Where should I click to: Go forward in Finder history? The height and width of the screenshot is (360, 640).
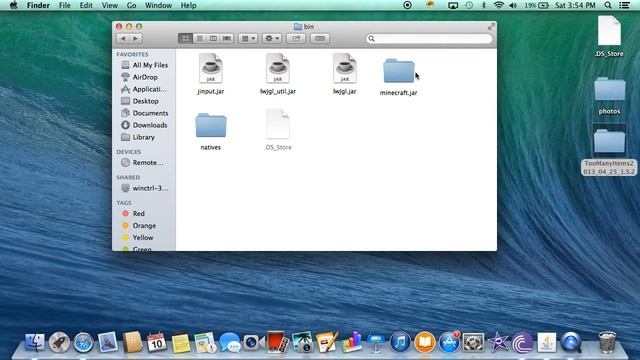(136, 38)
